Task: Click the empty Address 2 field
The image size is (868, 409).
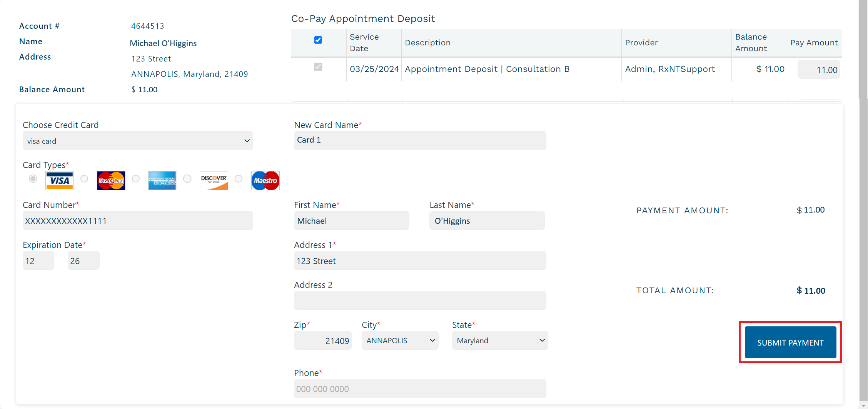Action: (420, 301)
